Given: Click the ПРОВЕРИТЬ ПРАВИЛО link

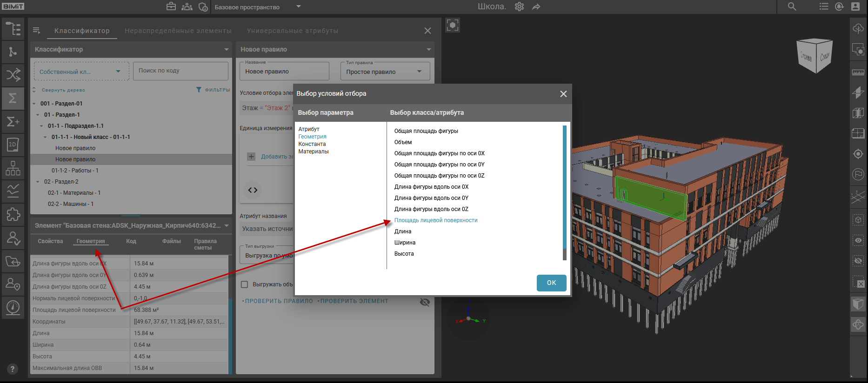Looking at the screenshot, I should pyautogui.click(x=279, y=301).
